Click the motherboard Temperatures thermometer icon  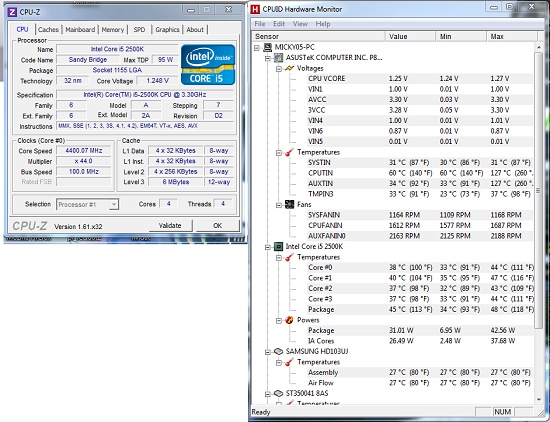click(289, 152)
